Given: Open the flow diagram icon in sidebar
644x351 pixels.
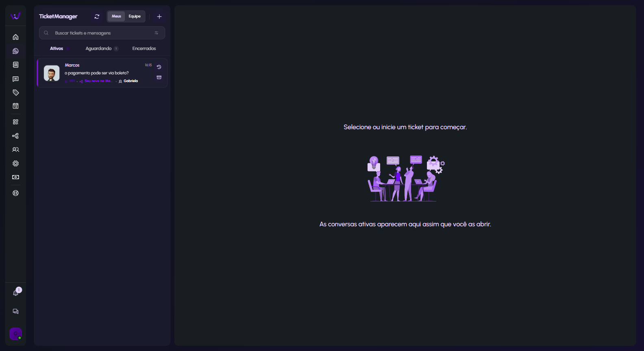Looking at the screenshot, I should 15,136.
